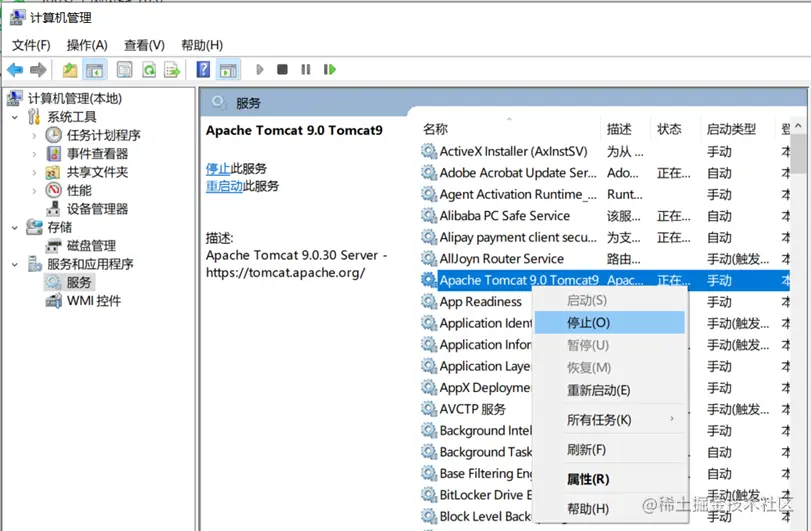
Task: Select the Apache Tomcat 9.0 Tomcat9 row
Action: 605,280
